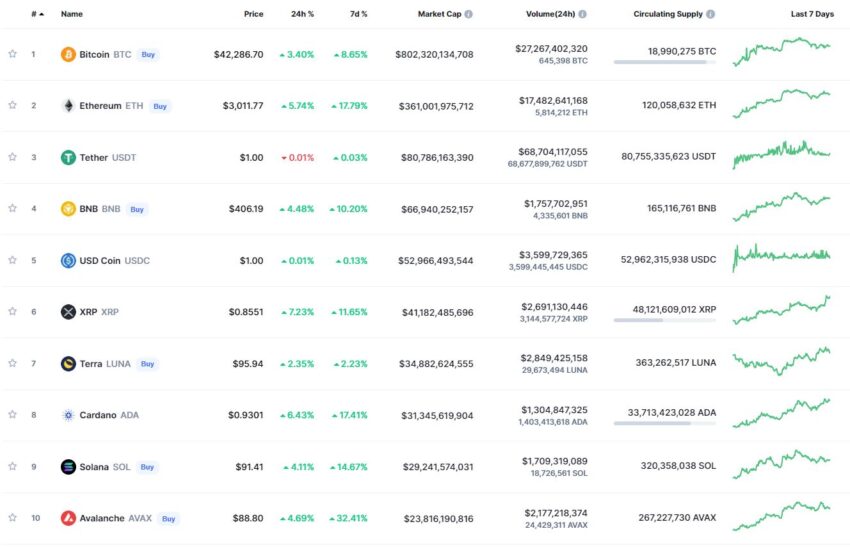Star Bitcoin to add to watchlist
Screen dimensions: 850x547
pos(12,54)
